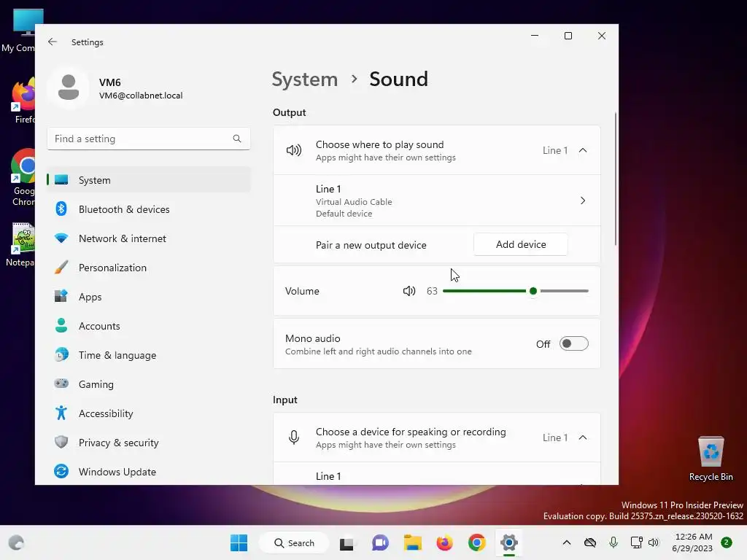Image resolution: width=747 pixels, height=560 pixels.
Task: Launch the Chat app from taskbar
Action: (380, 542)
